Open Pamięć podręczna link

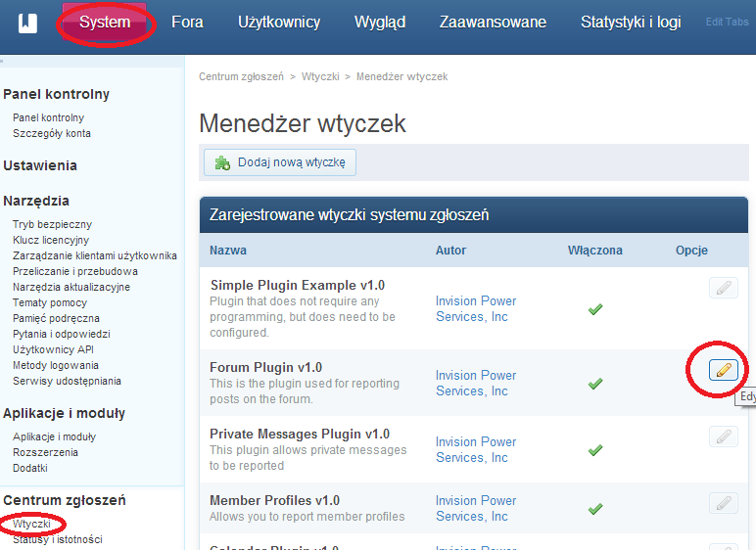click(x=56, y=318)
